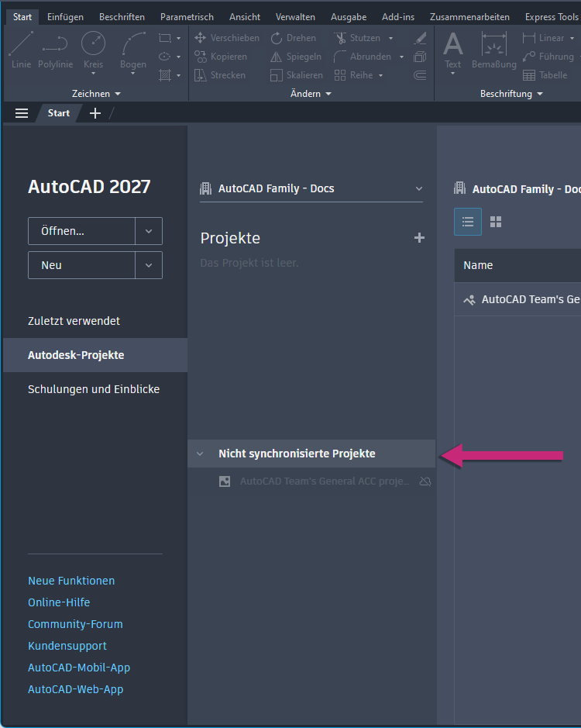Click the Führung leader tool
The width and height of the screenshot is (581, 728).
click(548, 57)
